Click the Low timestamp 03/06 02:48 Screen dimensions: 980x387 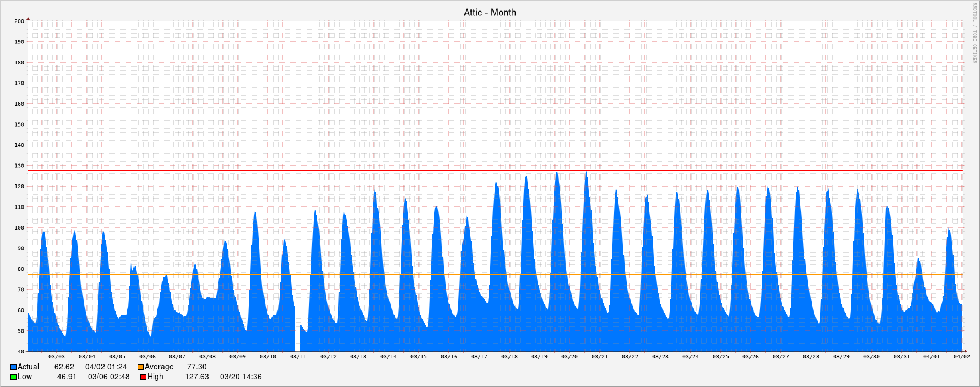coord(109,377)
